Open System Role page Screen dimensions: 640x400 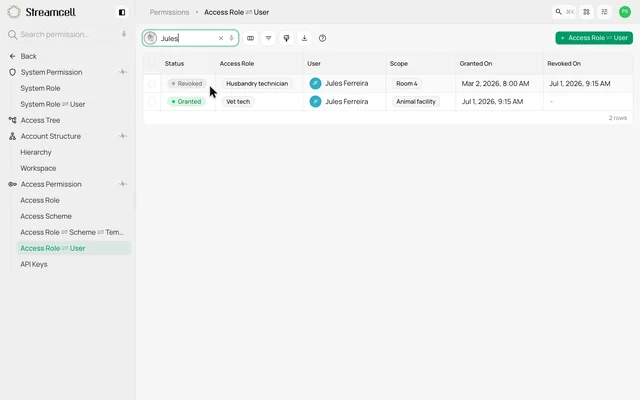(x=40, y=88)
